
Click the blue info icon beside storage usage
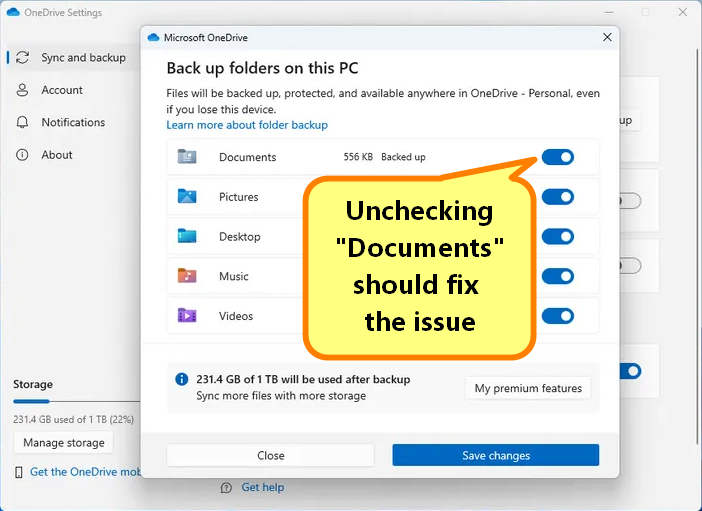181,379
